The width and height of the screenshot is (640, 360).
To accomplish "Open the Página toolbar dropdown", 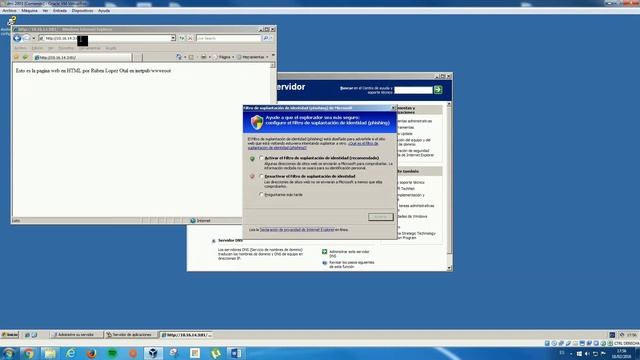I will point(224,57).
